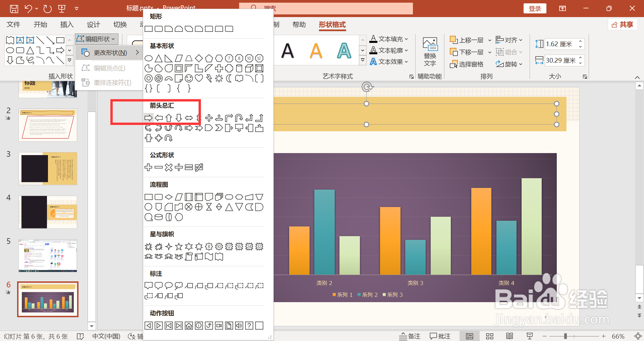Pick the 5-point star shape
Image resolution: width=644 pixels, height=341 pixels.
tap(179, 247)
